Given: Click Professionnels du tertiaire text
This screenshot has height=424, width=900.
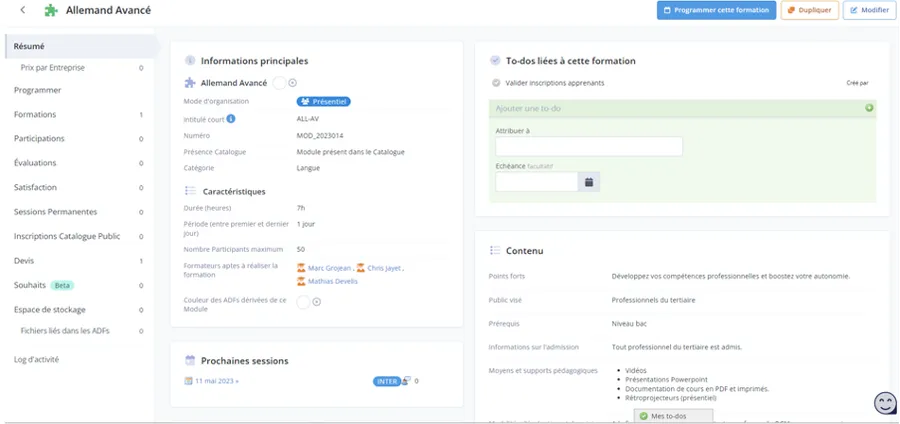Looking at the screenshot, I should tap(653, 300).
